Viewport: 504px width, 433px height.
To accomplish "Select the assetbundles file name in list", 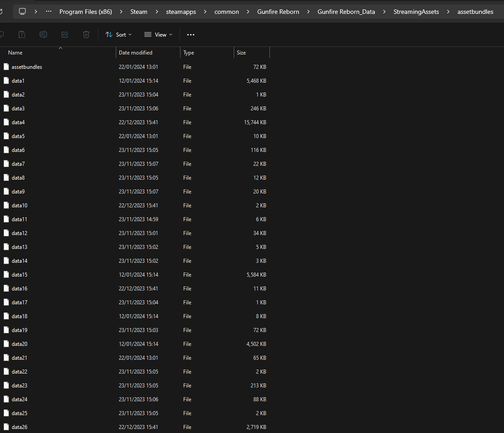I will (x=27, y=67).
